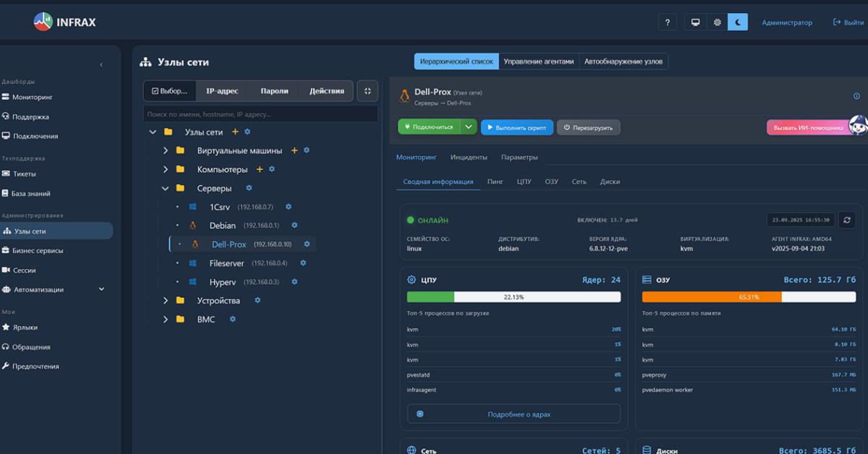Screen dimensions: 868x454
Task: Collapse the Узлы сети root folder
Action: (153, 132)
